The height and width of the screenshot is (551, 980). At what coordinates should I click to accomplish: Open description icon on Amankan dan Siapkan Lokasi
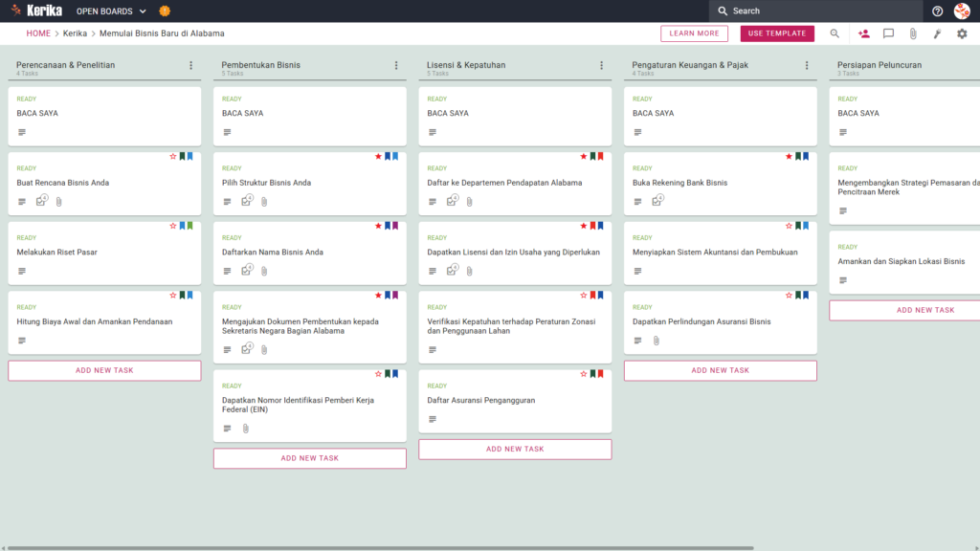(843, 280)
